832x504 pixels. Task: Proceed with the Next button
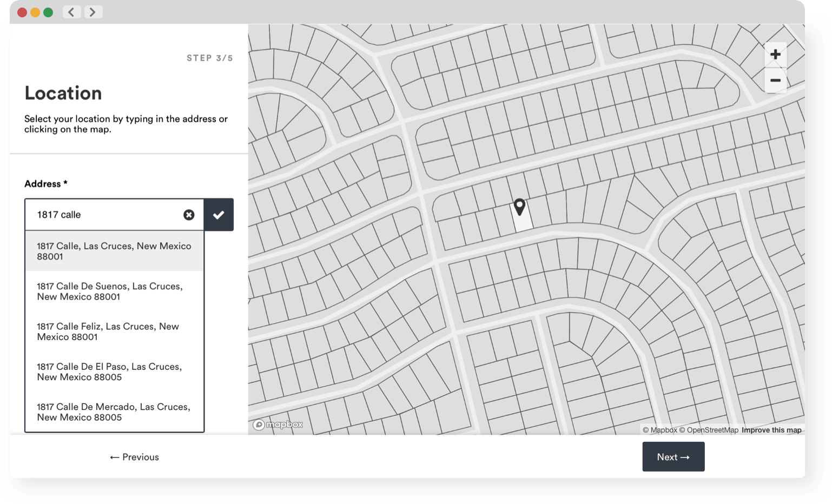pyautogui.click(x=673, y=457)
